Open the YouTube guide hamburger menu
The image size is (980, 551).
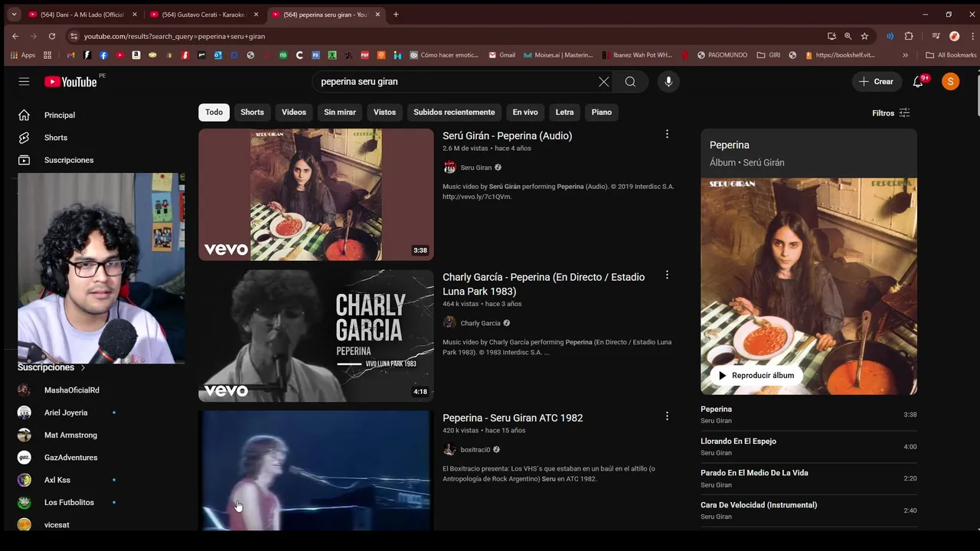[24, 82]
